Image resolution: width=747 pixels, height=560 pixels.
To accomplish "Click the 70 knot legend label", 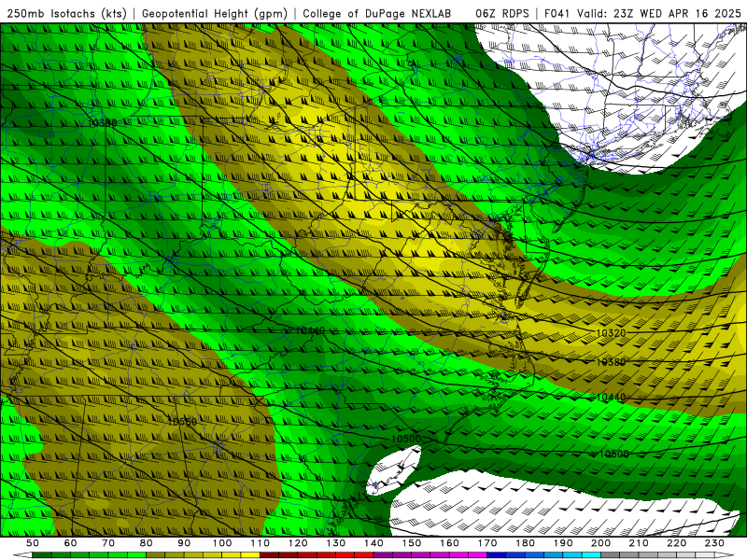I will coord(108,543).
